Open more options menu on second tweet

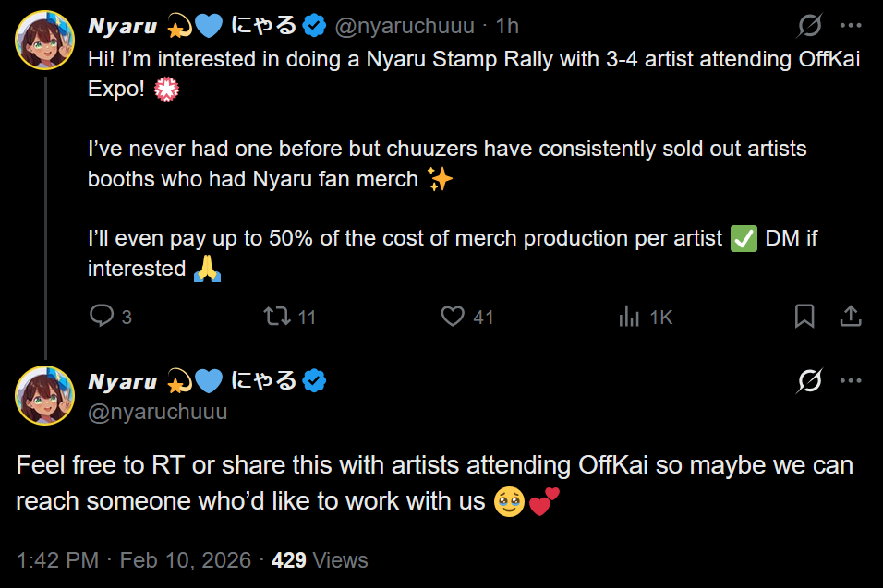[x=850, y=380]
